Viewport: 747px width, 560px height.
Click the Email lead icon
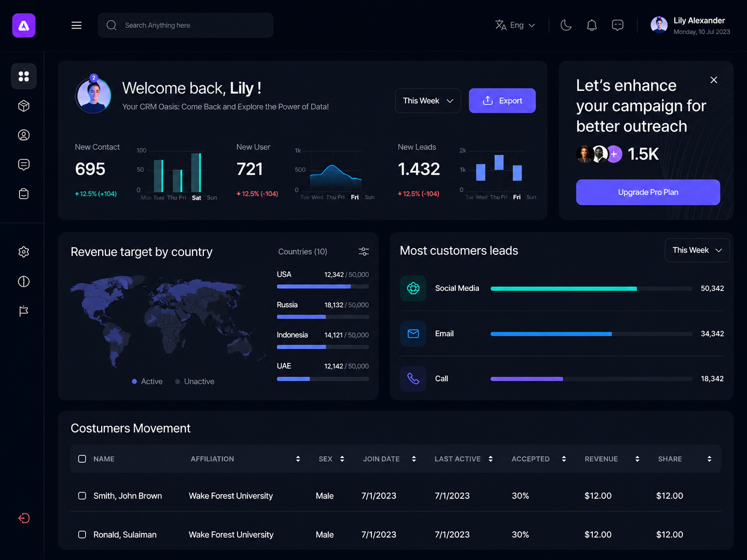[413, 334]
